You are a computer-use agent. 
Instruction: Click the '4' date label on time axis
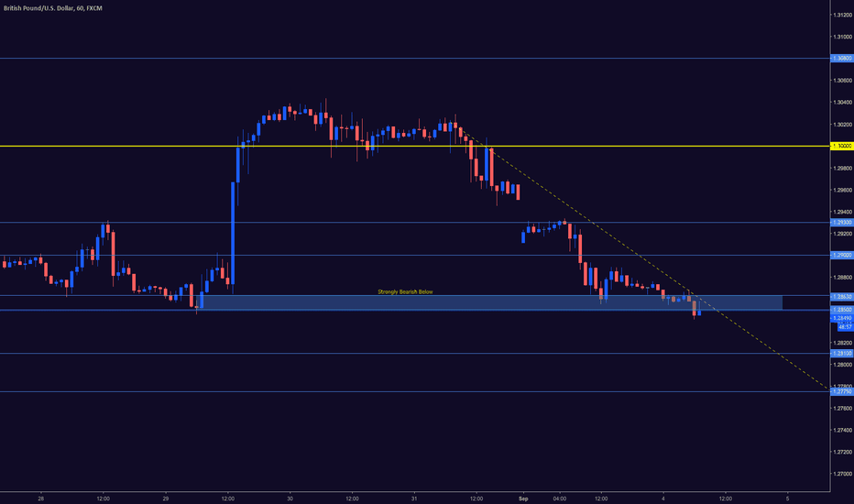[x=663, y=499]
